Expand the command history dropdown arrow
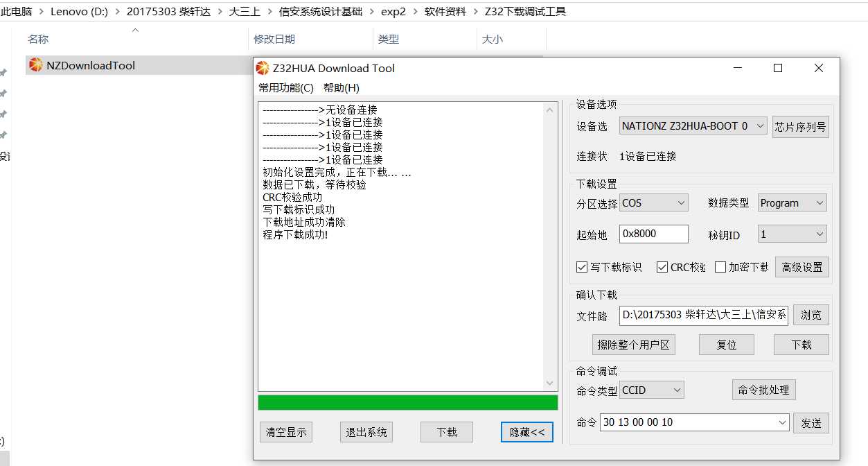The height and width of the screenshot is (466, 868). point(782,422)
